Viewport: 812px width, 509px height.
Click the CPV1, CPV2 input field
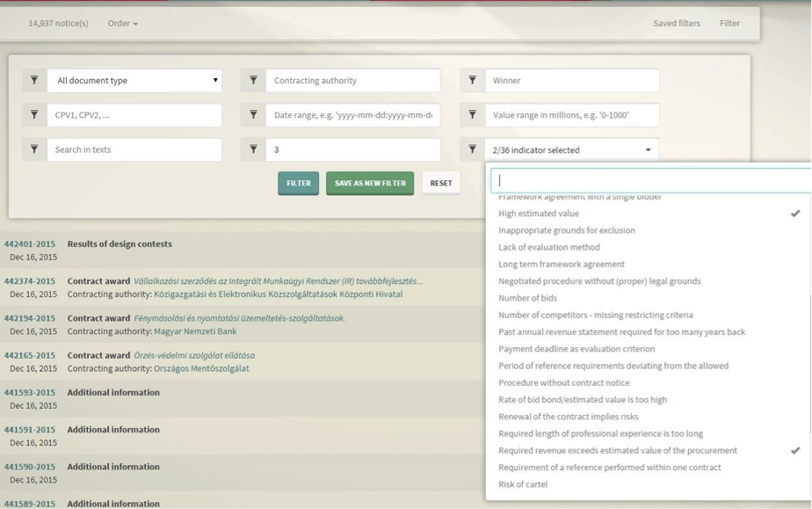click(x=134, y=115)
